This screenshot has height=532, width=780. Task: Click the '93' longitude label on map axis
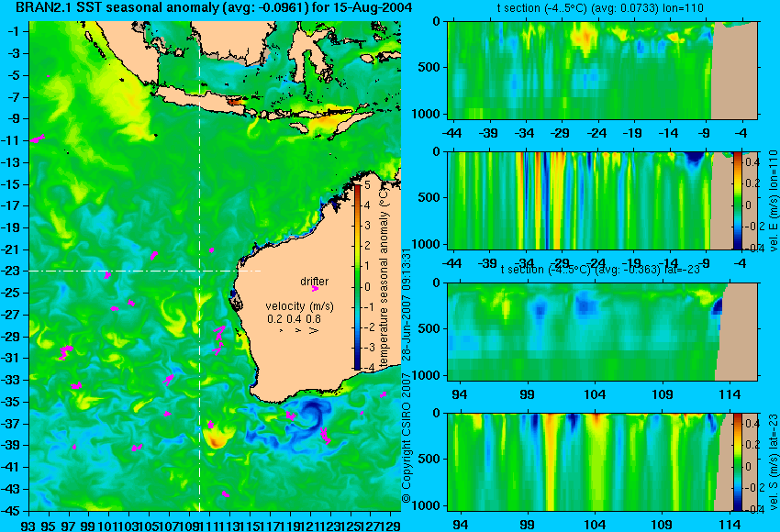(28, 525)
